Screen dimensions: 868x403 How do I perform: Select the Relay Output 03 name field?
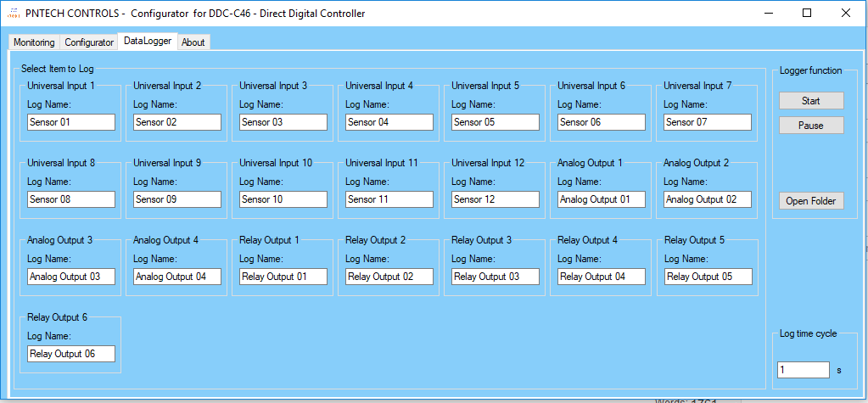(x=496, y=277)
